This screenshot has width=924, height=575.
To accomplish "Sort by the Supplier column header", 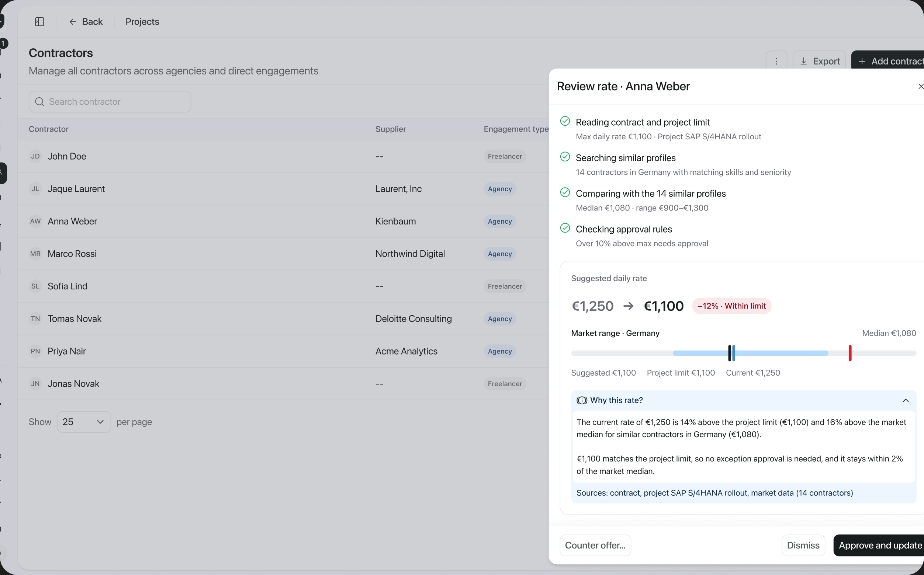I will (391, 129).
